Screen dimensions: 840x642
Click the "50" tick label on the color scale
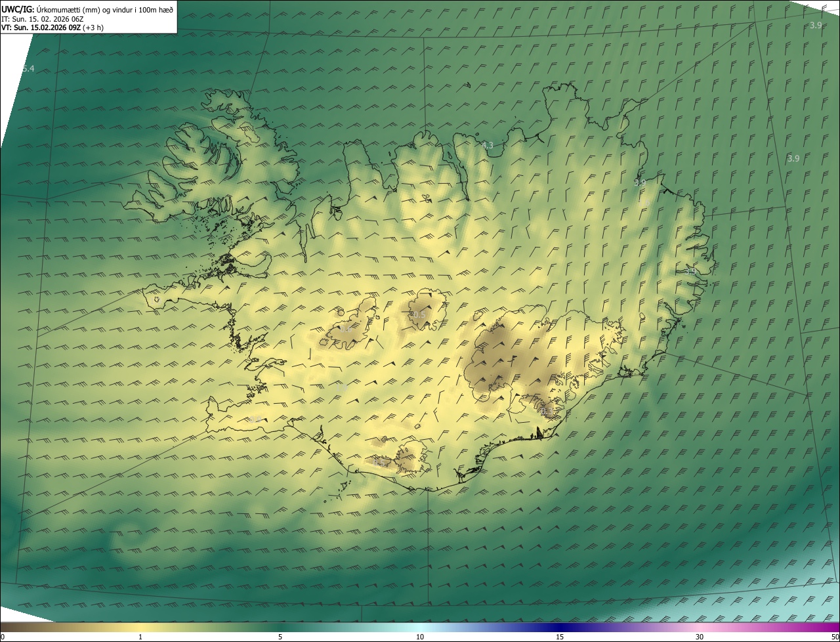[835, 637]
